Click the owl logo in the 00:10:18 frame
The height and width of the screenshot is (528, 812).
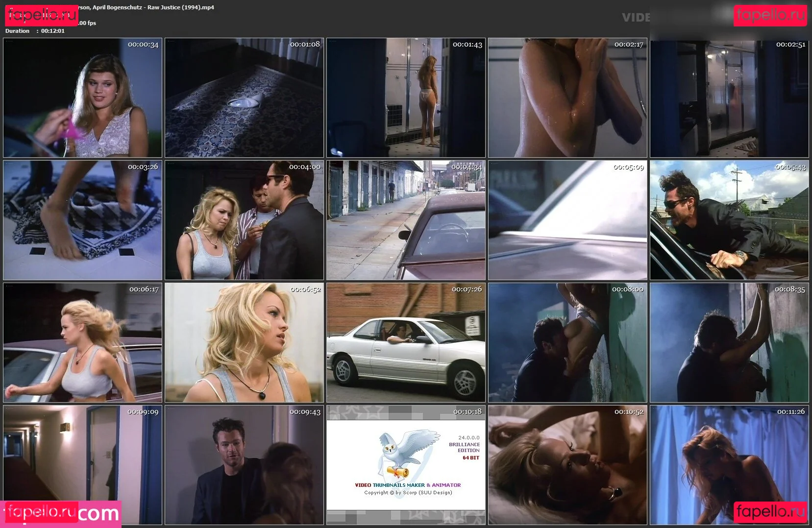pyautogui.click(x=406, y=453)
